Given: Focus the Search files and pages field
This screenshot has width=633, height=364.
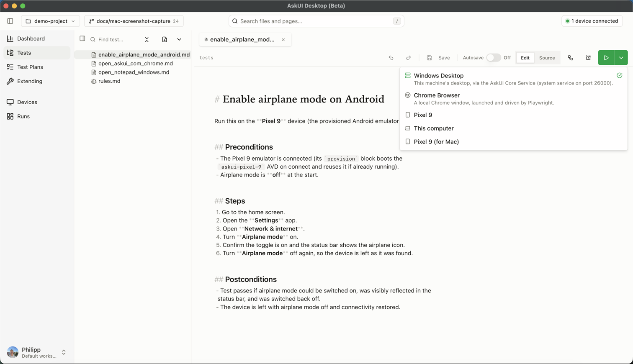Looking at the screenshot, I should click(316, 21).
